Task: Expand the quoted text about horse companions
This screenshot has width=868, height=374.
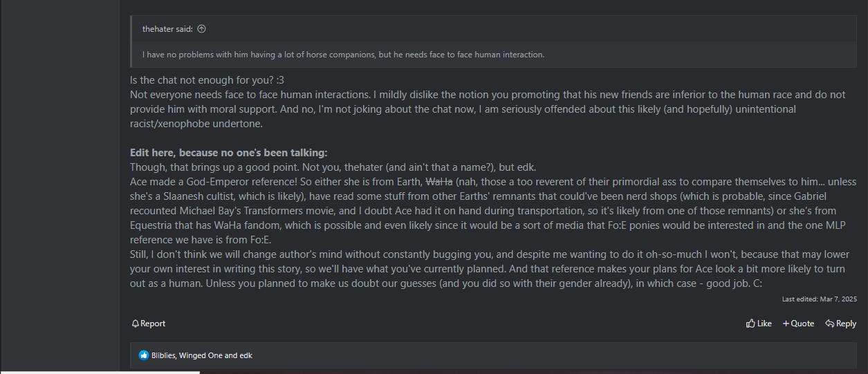Action: coord(493,55)
